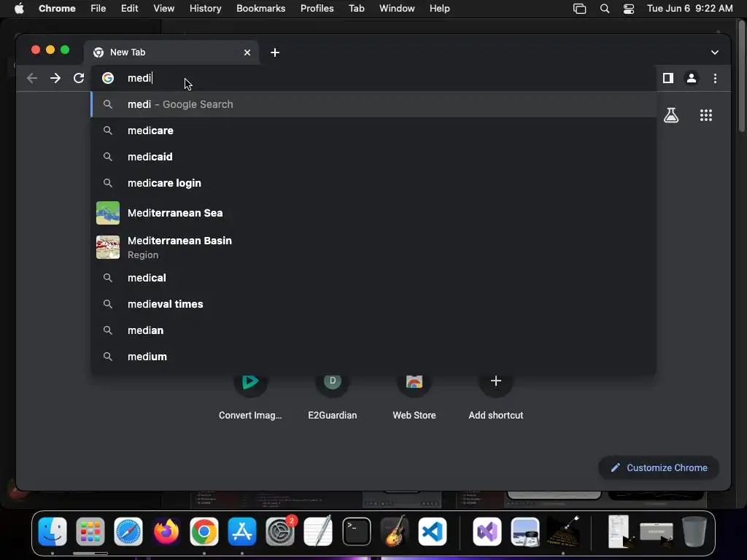Pick the 'medicare' suggestion
Screen dimensions: 747x560
374,131
